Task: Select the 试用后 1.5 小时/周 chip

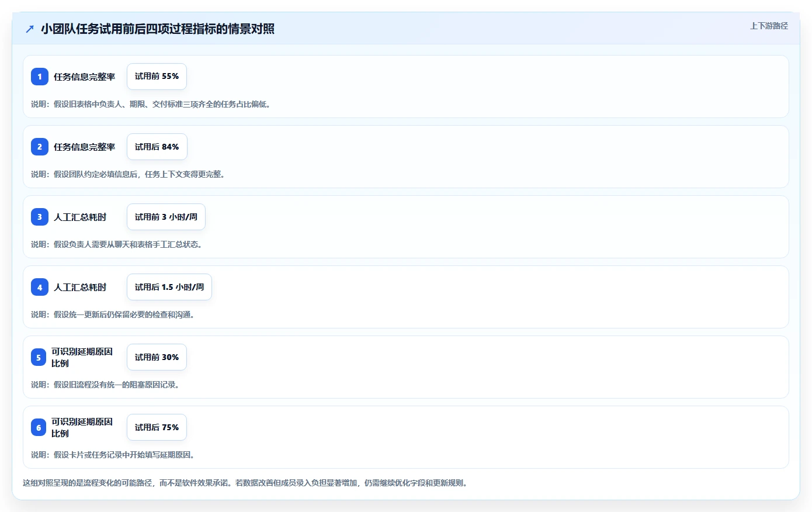Action: [169, 287]
